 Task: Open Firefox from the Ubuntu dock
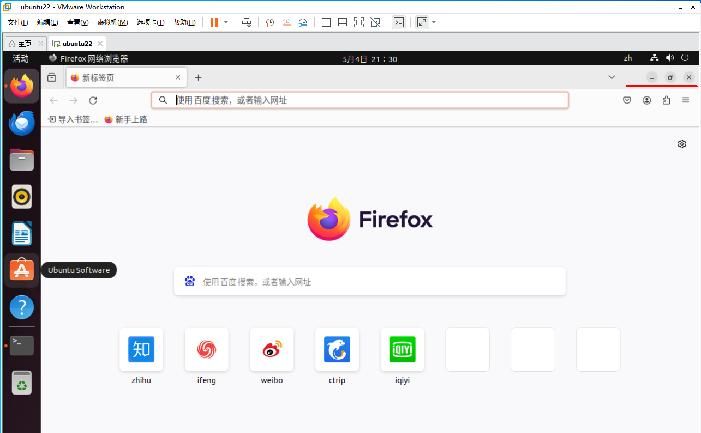21,86
